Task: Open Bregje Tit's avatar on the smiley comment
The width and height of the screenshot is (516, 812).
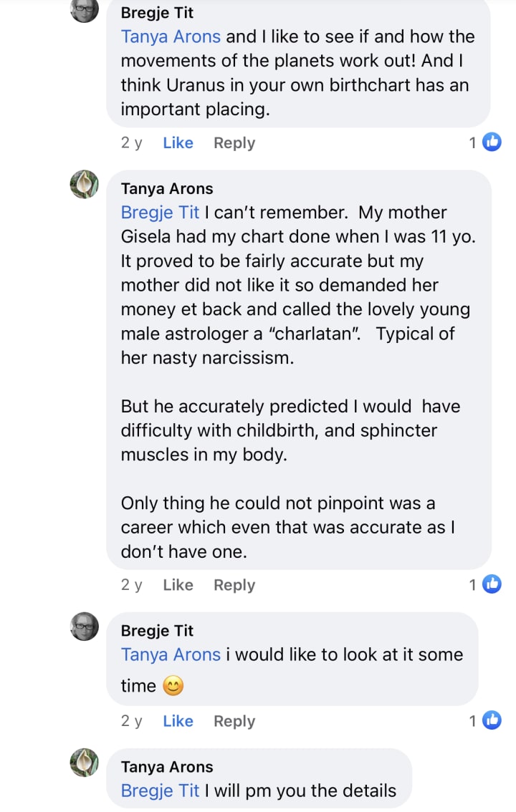Action: tap(84, 626)
